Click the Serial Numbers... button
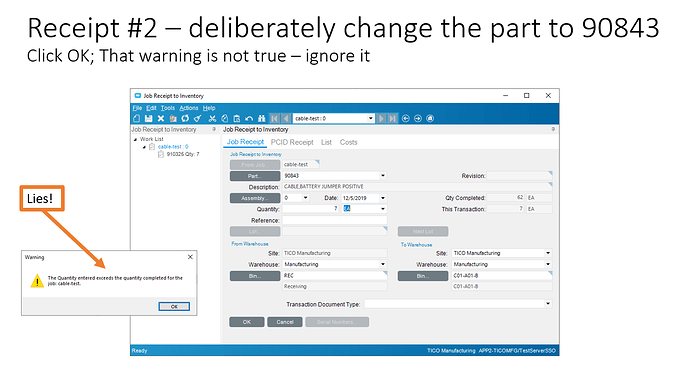This screenshot has width=690, height=372. 337,322
